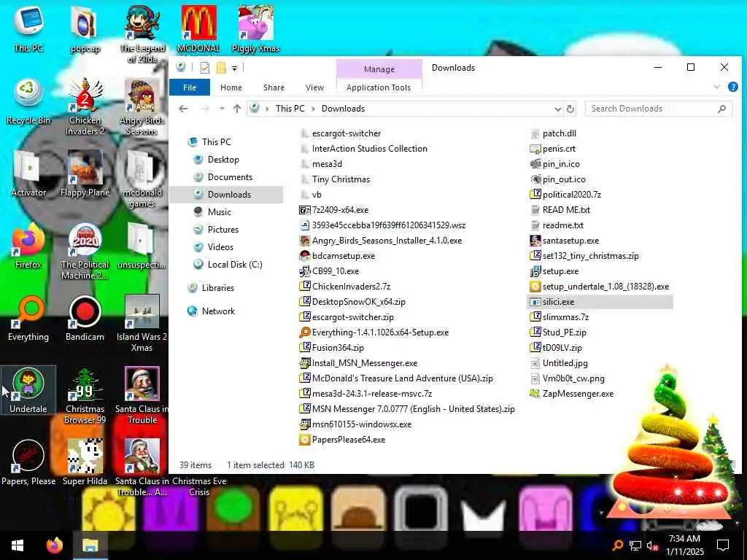Launch Super Hilda desktop shortcut
Viewport: 747px width, 560px height.
[x=85, y=462]
